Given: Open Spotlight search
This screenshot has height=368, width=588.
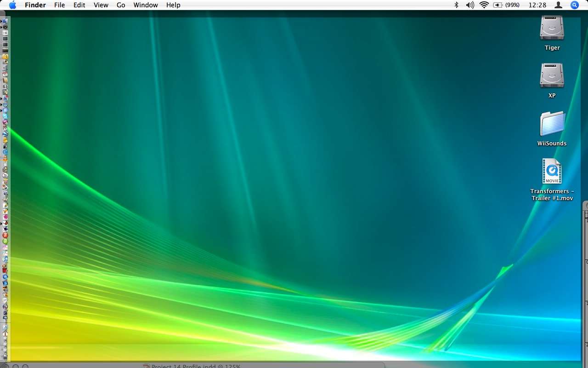Looking at the screenshot, I should point(575,5).
